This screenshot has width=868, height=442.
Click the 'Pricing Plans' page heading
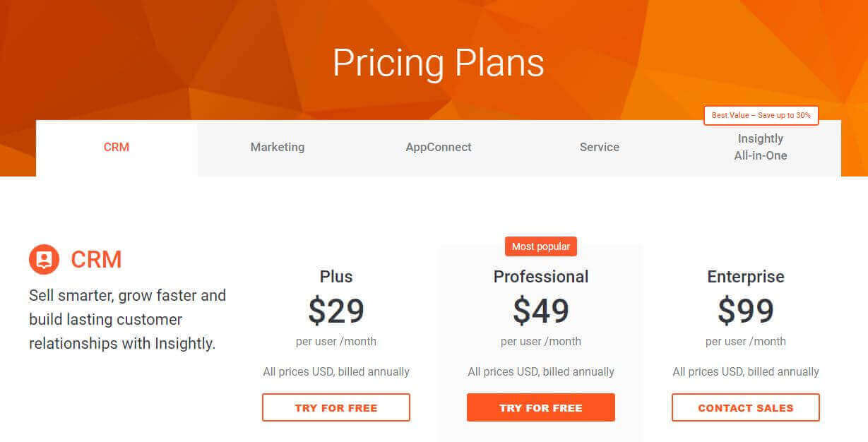439,64
